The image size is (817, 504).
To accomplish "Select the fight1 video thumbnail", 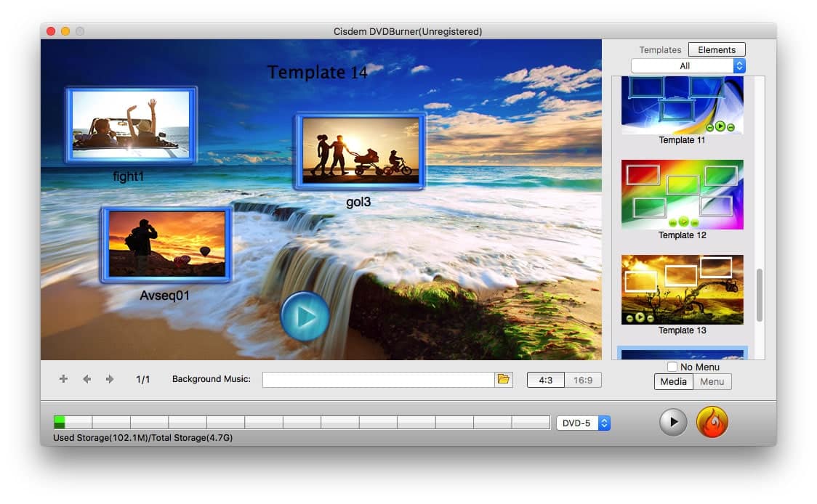I will point(131,125).
